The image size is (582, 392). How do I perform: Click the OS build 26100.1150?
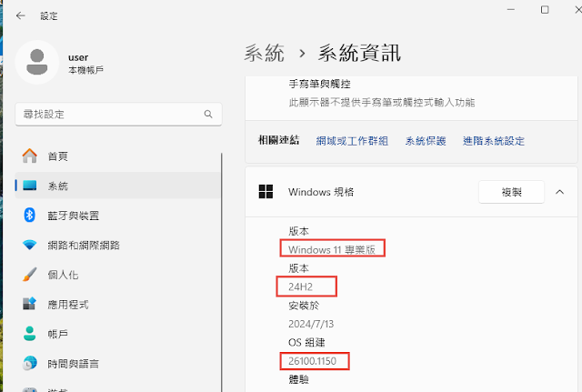313,361
